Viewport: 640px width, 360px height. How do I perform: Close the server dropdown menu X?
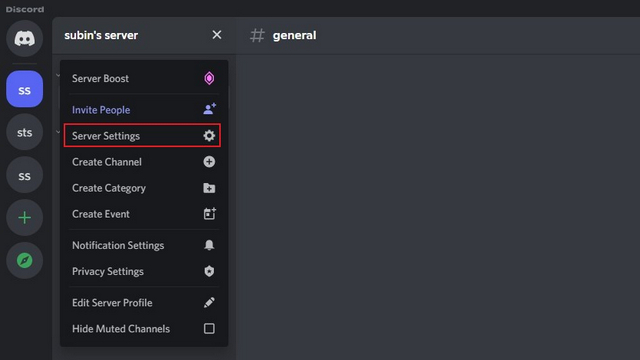click(217, 35)
